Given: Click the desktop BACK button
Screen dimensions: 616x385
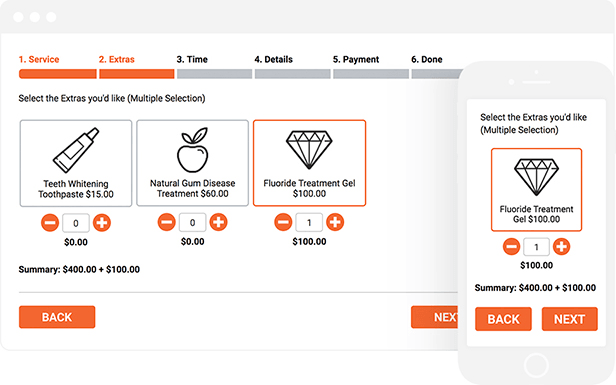Looking at the screenshot, I should 57,317.
